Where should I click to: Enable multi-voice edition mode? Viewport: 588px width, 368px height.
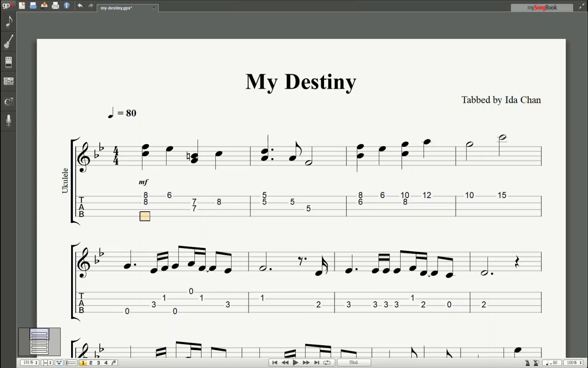pyautogui.click(x=114, y=363)
